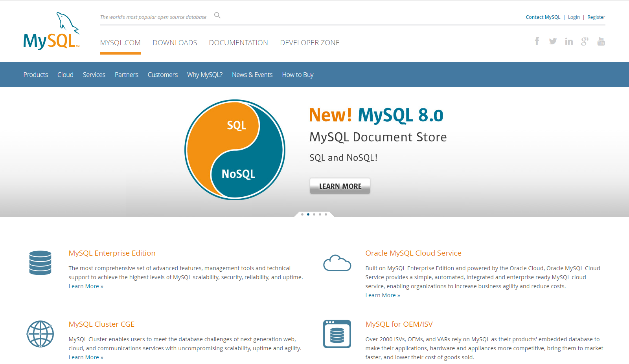Click the SQL/NoSQL yin-yang banner graphic
The image size is (629, 364).
tap(235, 150)
